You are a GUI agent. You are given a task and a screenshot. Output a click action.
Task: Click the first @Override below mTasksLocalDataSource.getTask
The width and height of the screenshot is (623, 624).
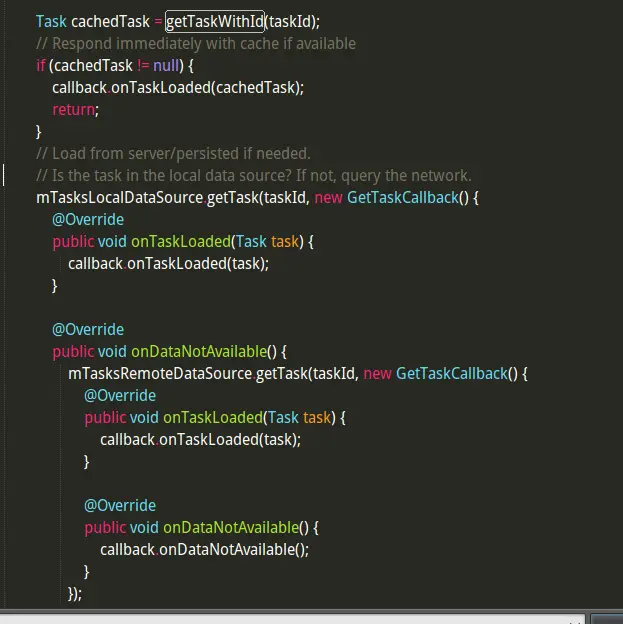pyautogui.click(x=88, y=220)
